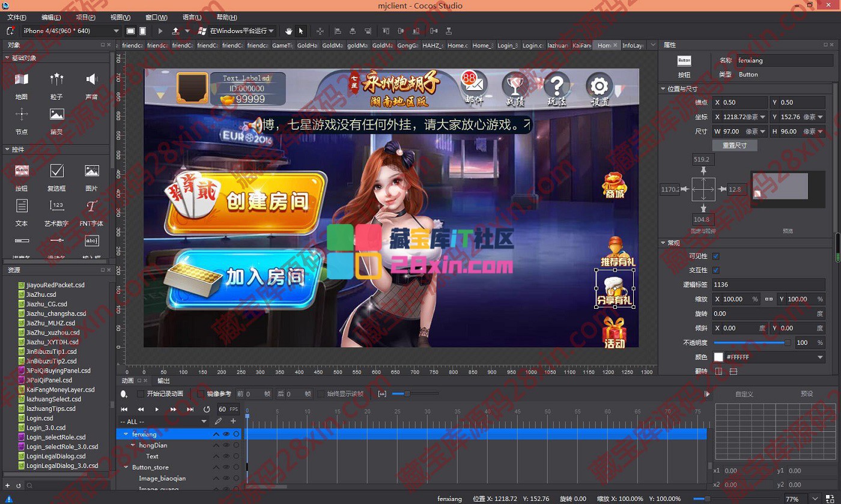Screen dimensions: 841x504
Task: Open the 项目(P) menu
Action: pyautogui.click(x=86, y=17)
